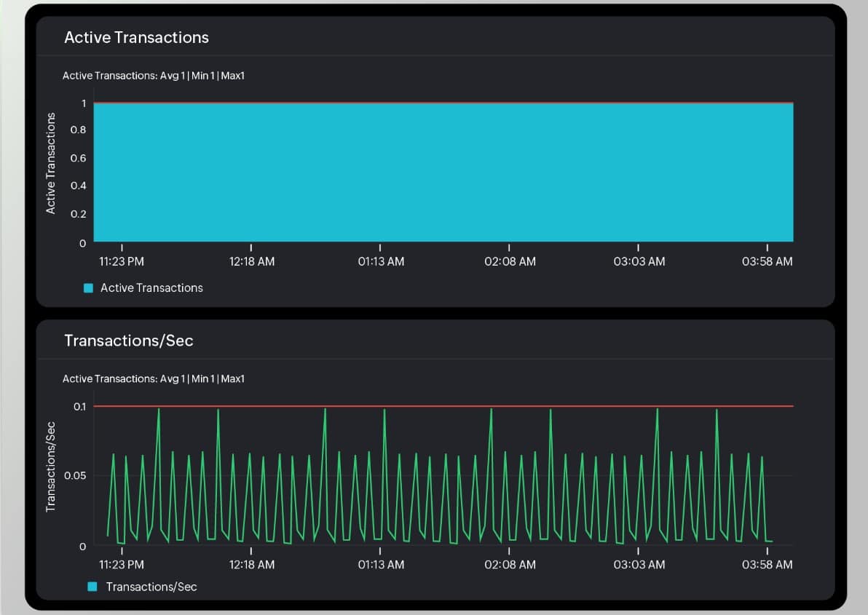
Task: Click the 11:23 PM tick on the Active Transactions chart
Action: click(121, 261)
